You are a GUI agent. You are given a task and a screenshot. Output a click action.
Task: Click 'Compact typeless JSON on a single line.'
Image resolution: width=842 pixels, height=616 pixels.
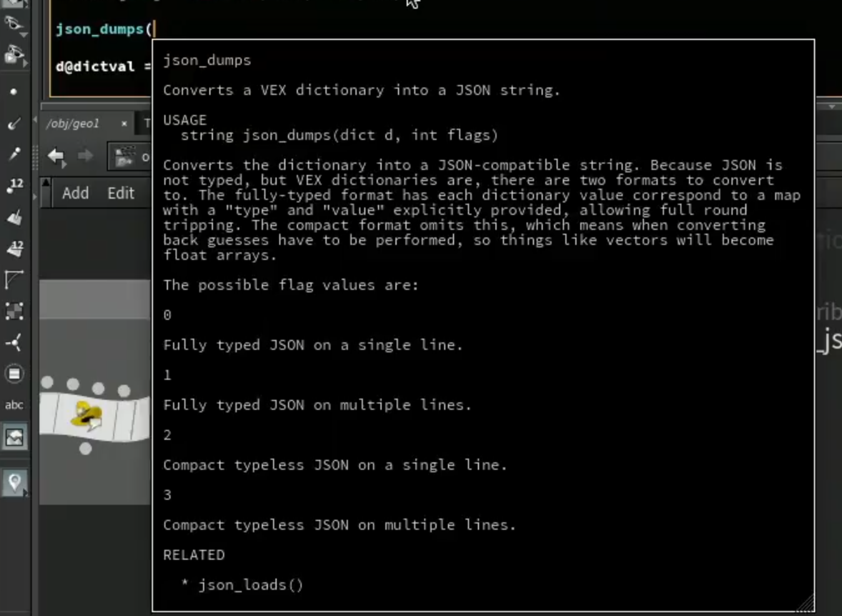[x=335, y=465]
